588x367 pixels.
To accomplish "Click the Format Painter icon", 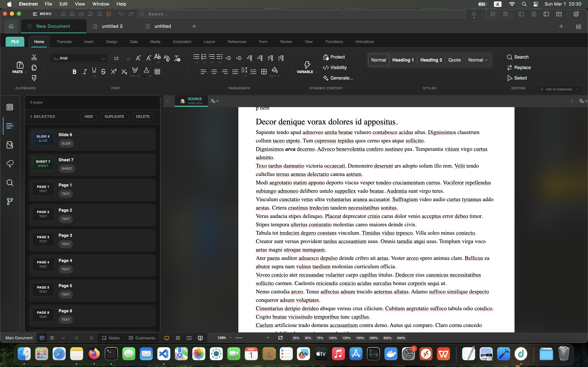I will click(34, 78).
